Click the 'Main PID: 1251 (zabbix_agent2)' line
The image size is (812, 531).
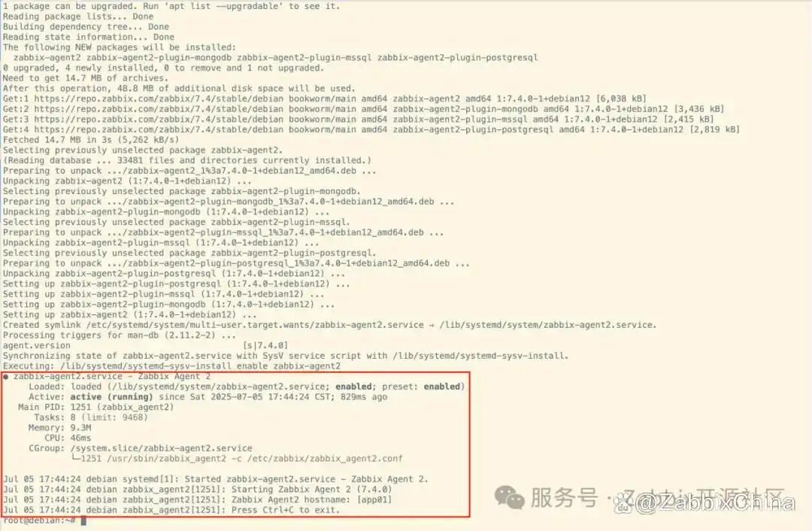(x=95, y=407)
